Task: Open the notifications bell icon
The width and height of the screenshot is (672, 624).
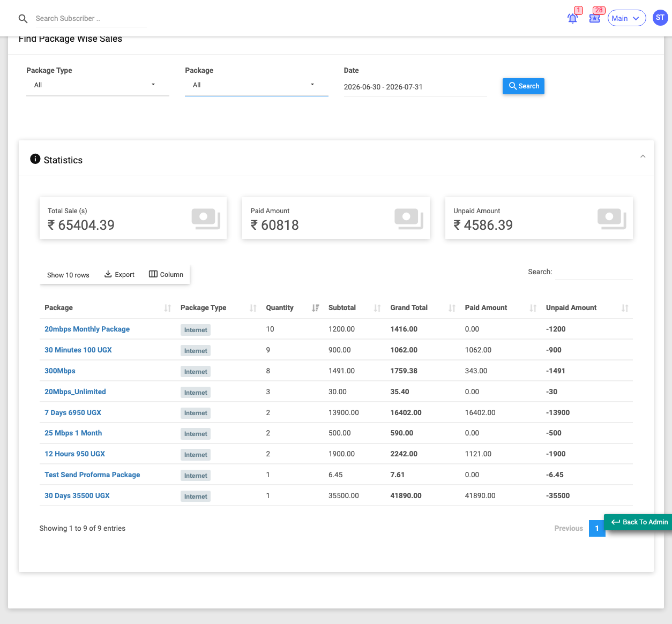Action: pyautogui.click(x=572, y=18)
